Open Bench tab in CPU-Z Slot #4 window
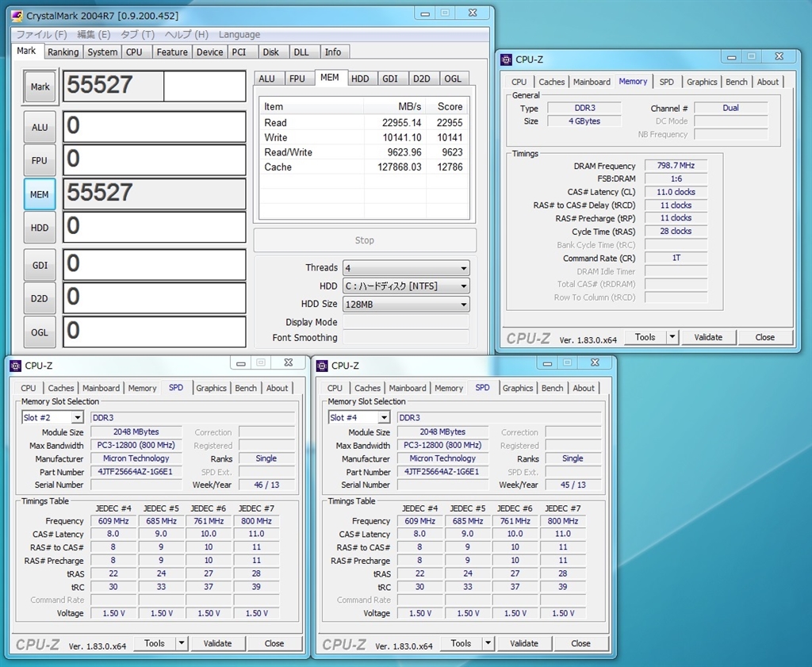 click(x=552, y=388)
